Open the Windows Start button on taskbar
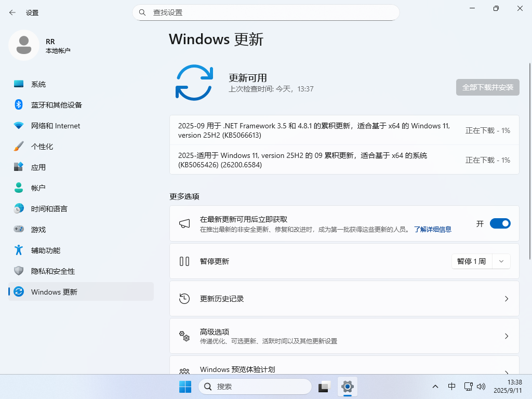Viewport: 532px width, 399px height. (x=185, y=387)
